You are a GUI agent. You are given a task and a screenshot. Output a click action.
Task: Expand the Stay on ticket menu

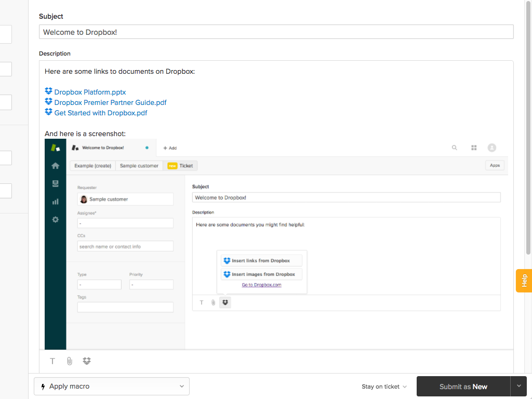[x=384, y=387]
